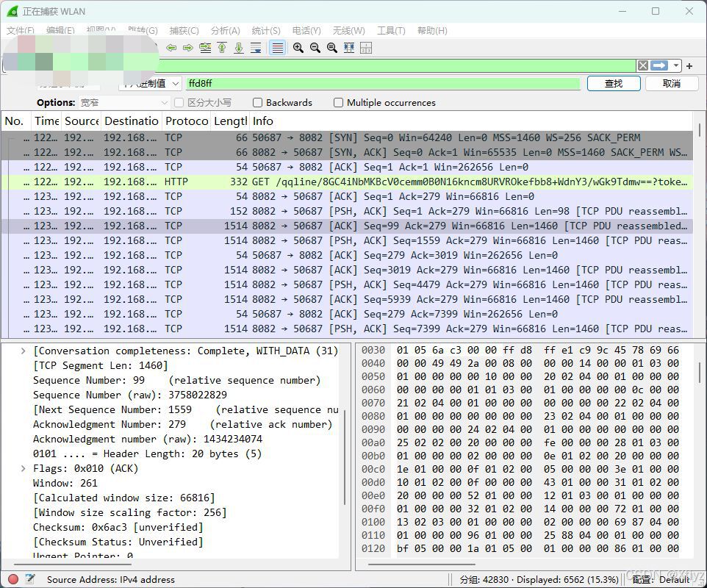This screenshot has height=588, width=707.
Task: Sort packets by the No. column header
Action: point(15,121)
